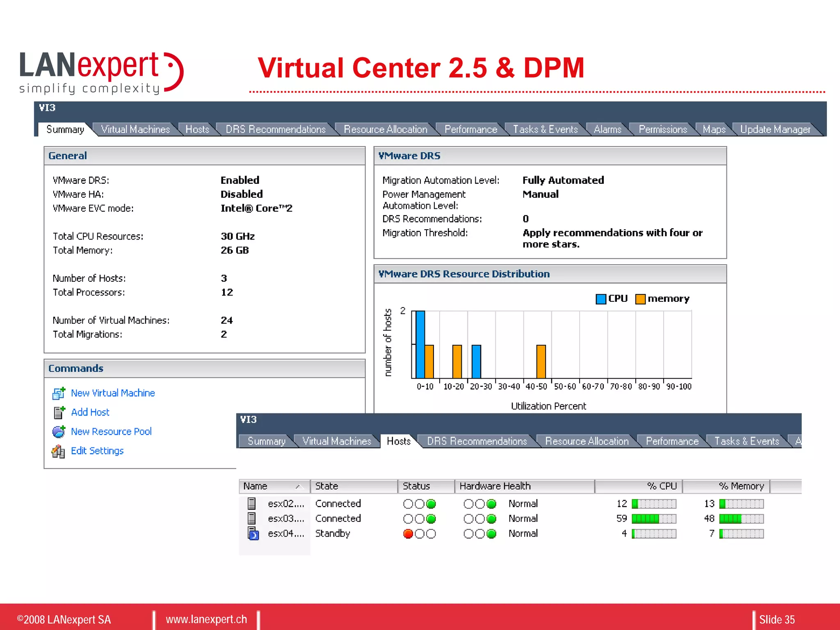Select the esx04 standby host icon
Viewport: 840px width, 630px height.
253,534
